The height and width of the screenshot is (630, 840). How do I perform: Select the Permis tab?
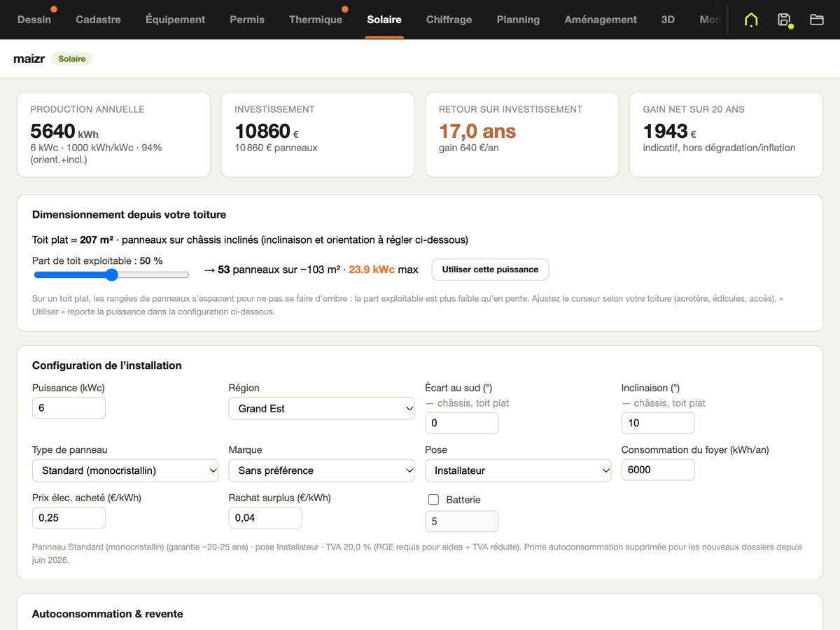247,20
